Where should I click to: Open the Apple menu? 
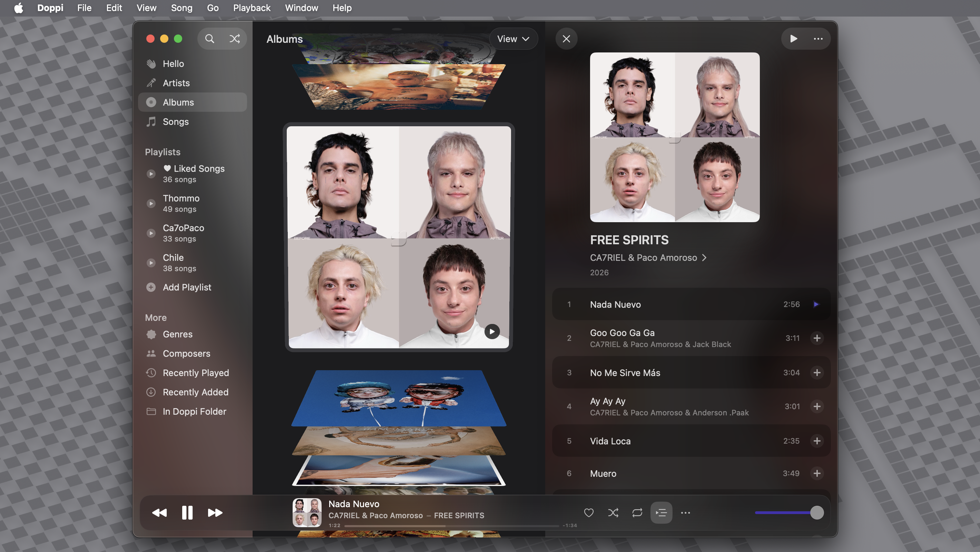[18, 8]
